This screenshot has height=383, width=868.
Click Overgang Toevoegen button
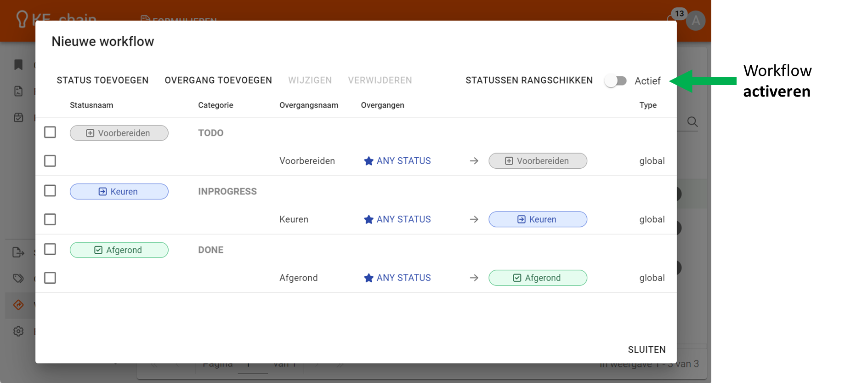[x=218, y=80]
